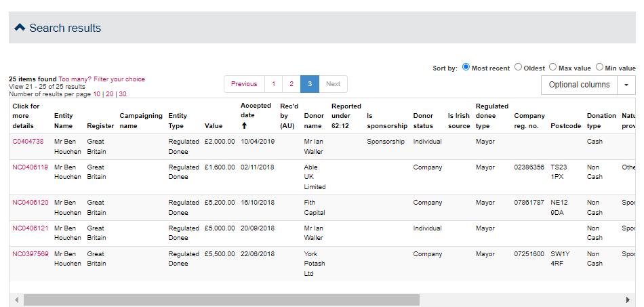Open details for NC0397569
The image size is (644, 307).
point(30,254)
